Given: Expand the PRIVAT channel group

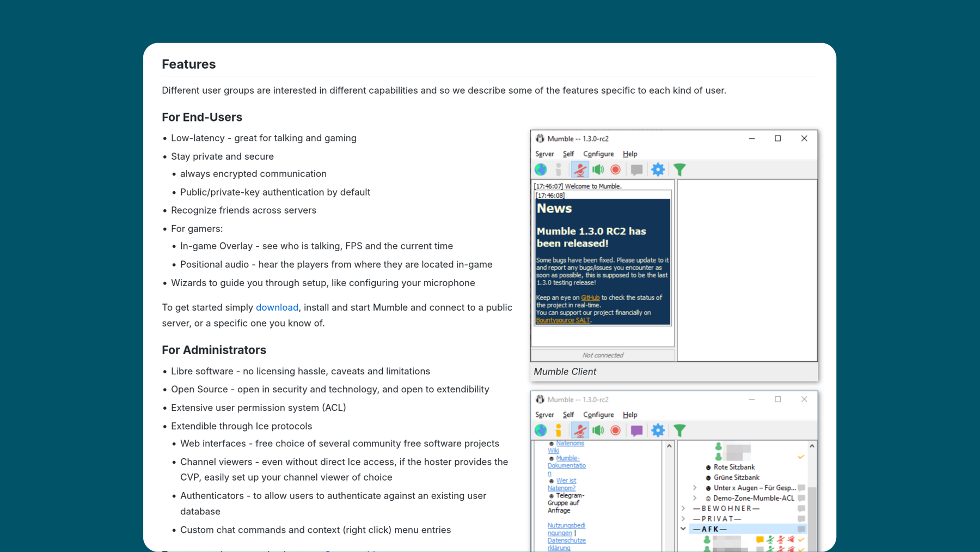Looking at the screenshot, I should pos(683,519).
